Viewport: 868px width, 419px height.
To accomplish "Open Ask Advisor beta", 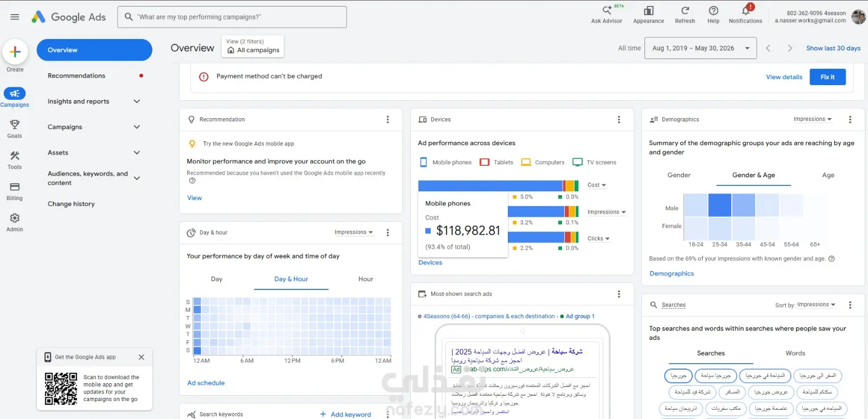I will click(607, 15).
